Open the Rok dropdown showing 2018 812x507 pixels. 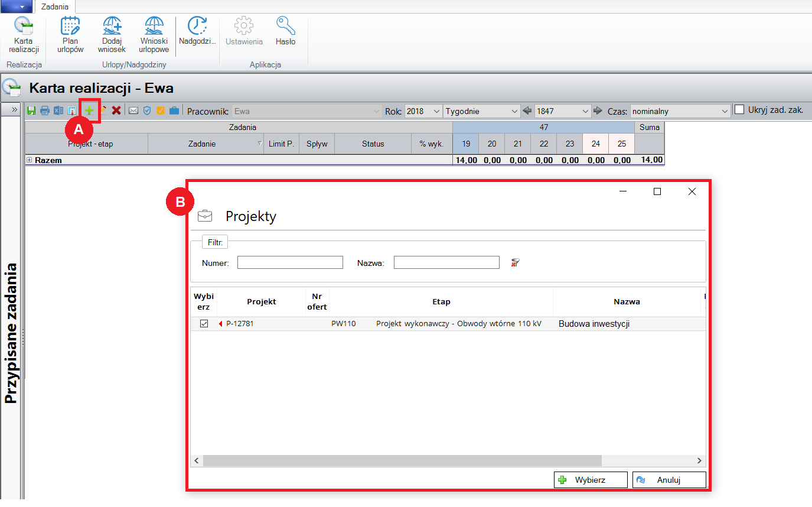pyautogui.click(x=423, y=111)
